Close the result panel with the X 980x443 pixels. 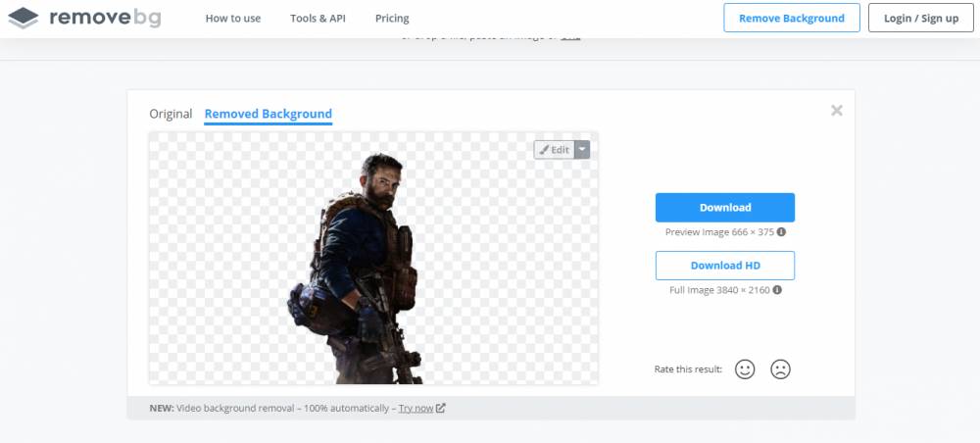tap(836, 111)
